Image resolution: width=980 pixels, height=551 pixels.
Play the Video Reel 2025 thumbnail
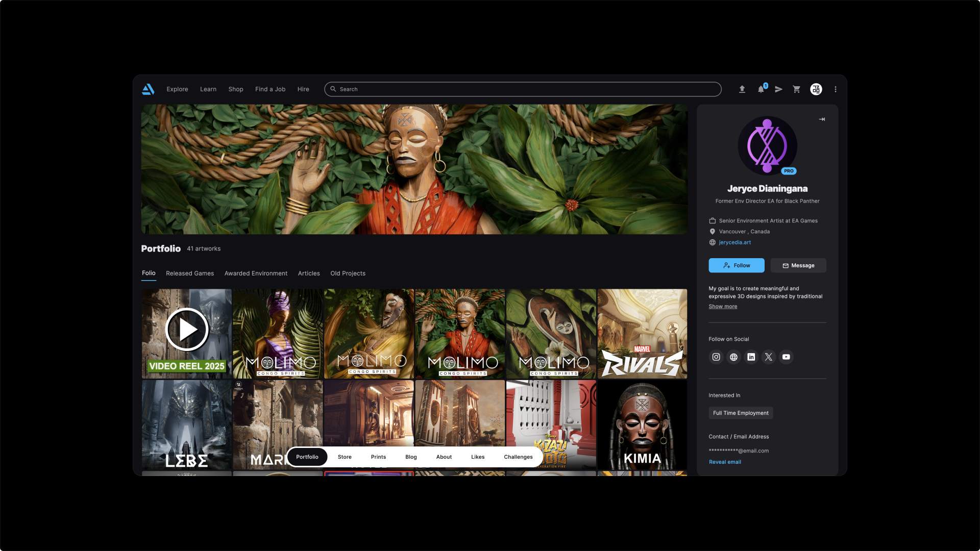point(187,330)
